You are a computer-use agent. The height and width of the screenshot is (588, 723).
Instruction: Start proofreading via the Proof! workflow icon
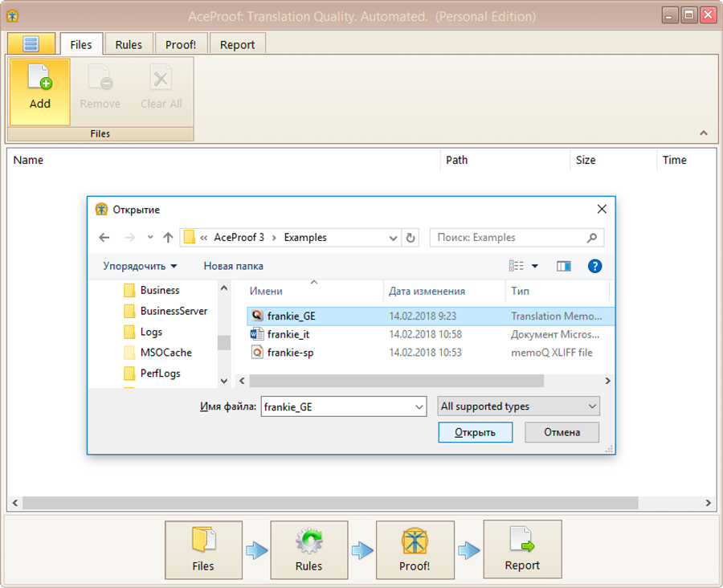click(415, 549)
